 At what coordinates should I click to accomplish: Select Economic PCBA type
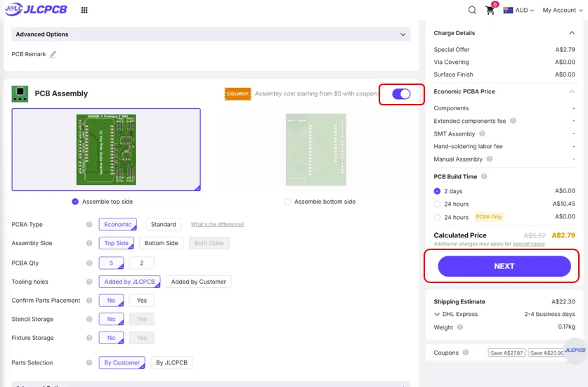click(118, 224)
